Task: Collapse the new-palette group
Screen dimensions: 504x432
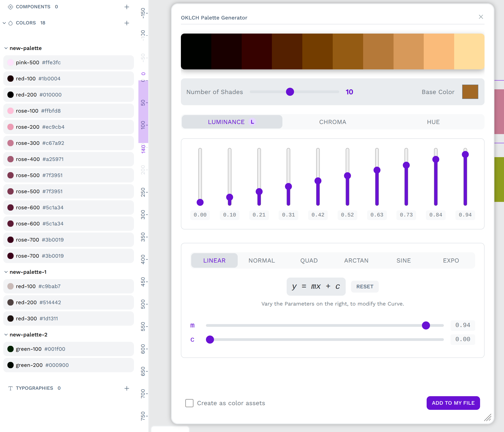Action: [6, 48]
